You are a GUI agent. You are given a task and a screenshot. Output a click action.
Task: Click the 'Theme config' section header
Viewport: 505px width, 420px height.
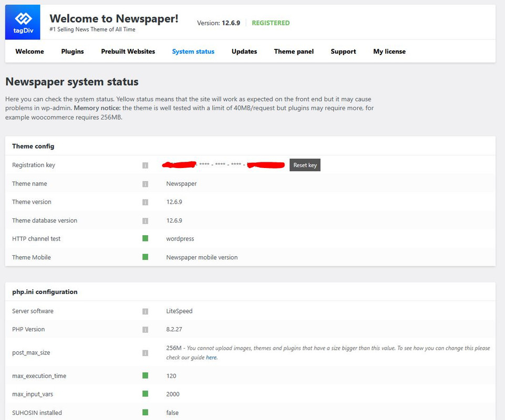(x=33, y=146)
